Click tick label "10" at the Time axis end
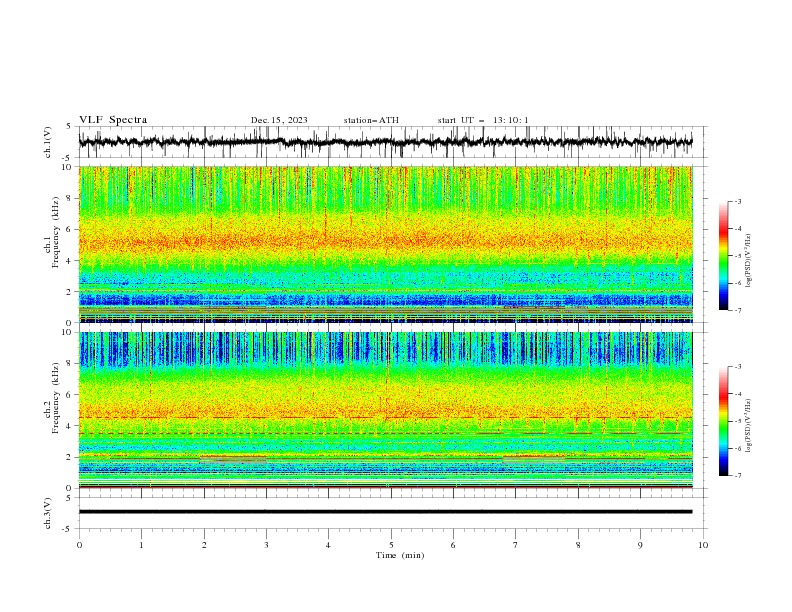Viewport: 792px width, 612px height. click(703, 545)
